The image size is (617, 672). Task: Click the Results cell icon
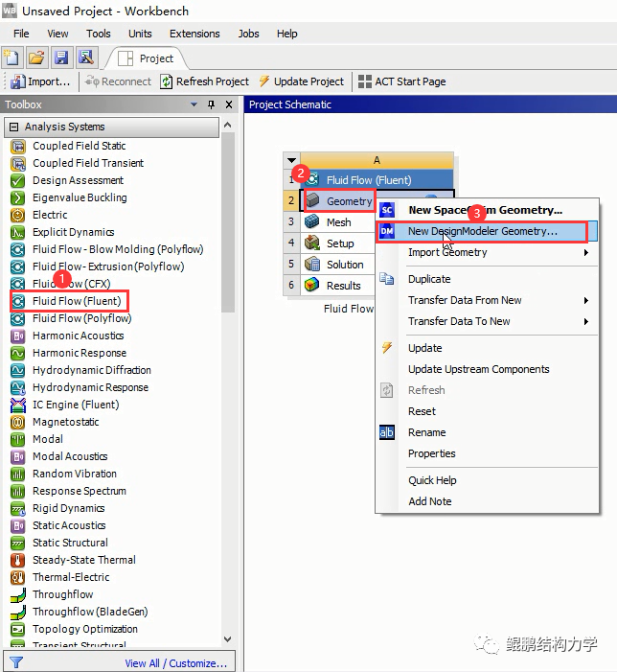312,285
